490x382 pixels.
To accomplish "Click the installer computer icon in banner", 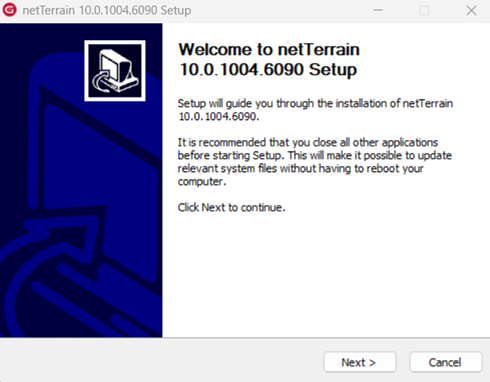I will [x=115, y=71].
